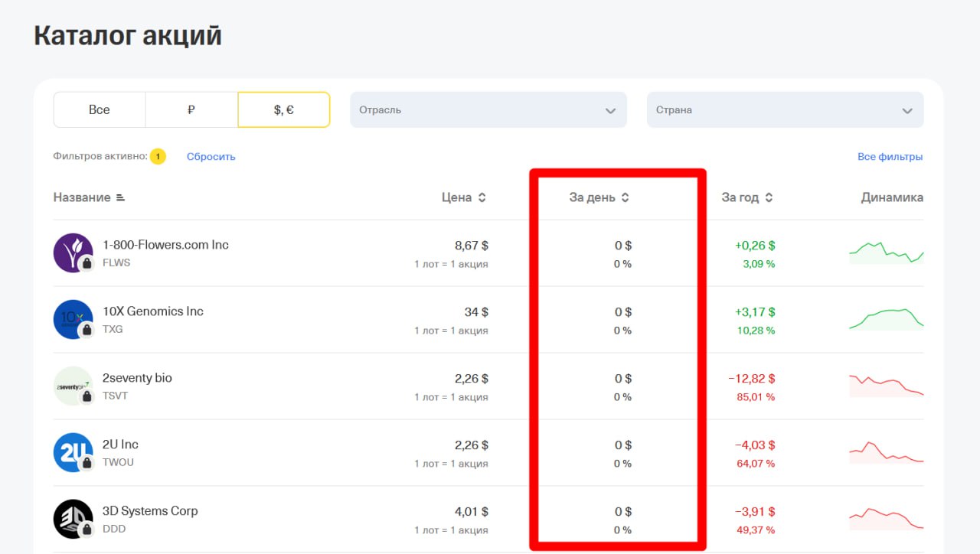Click the 49,37 % yearly percentage
Viewport: 980px width, 554px height.
756,530
